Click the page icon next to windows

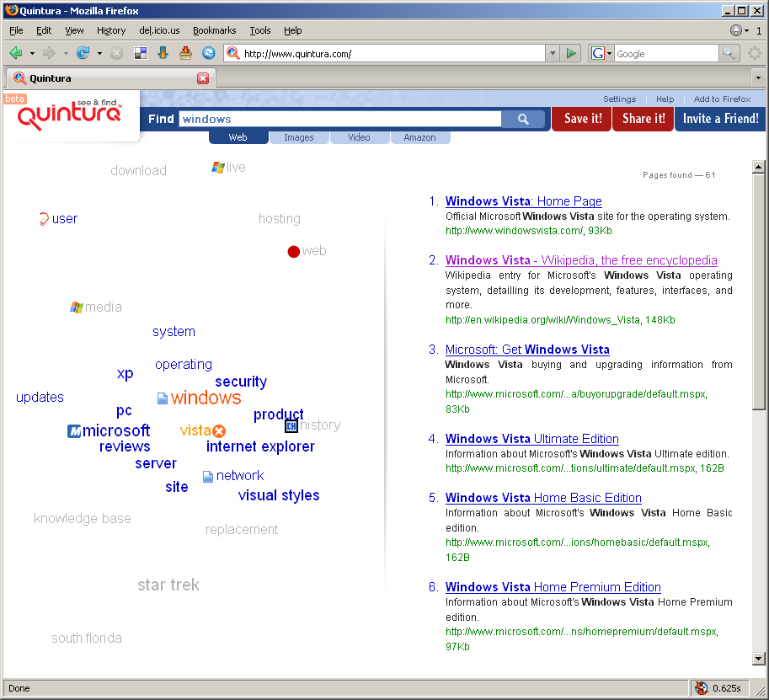point(163,398)
